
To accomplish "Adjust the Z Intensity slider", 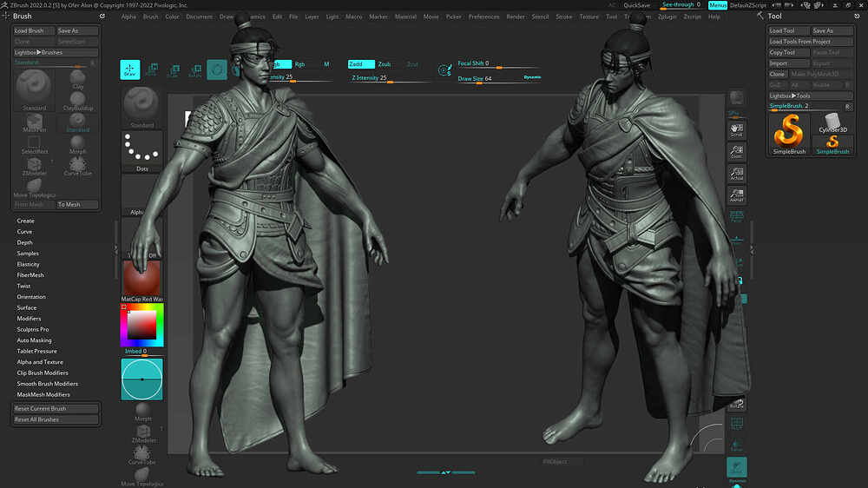I will point(391,79).
